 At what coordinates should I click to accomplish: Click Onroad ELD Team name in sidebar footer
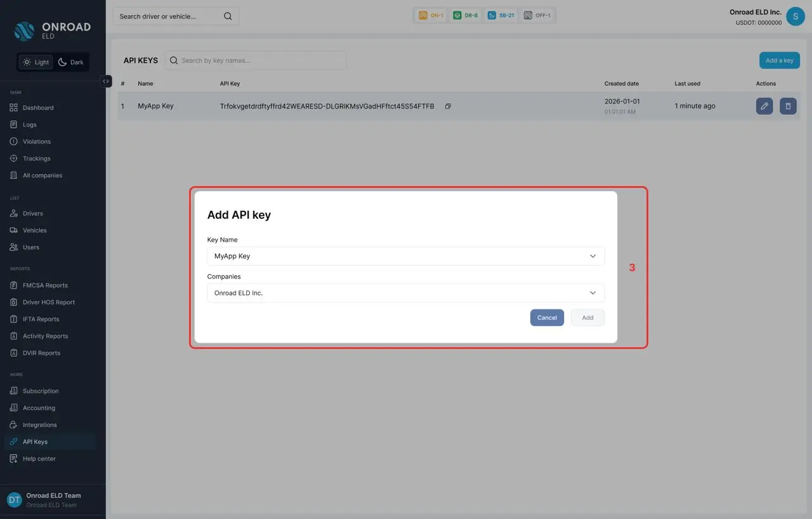pyautogui.click(x=53, y=496)
